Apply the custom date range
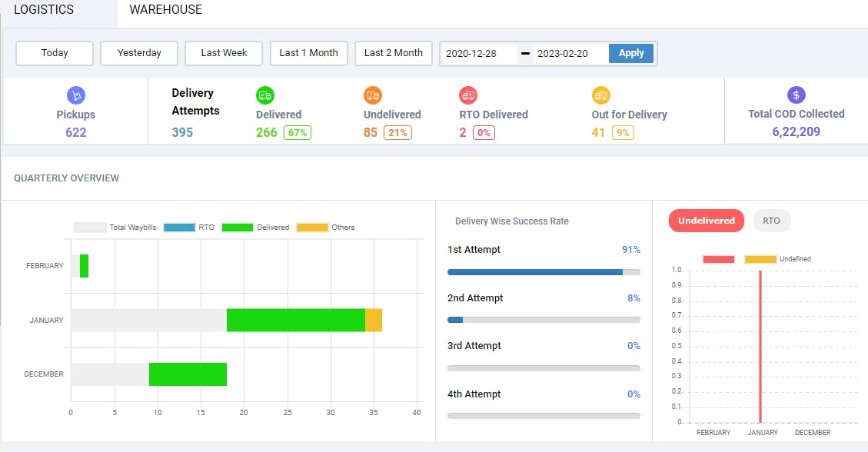Image resolution: width=868 pixels, height=452 pixels. click(630, 53)
